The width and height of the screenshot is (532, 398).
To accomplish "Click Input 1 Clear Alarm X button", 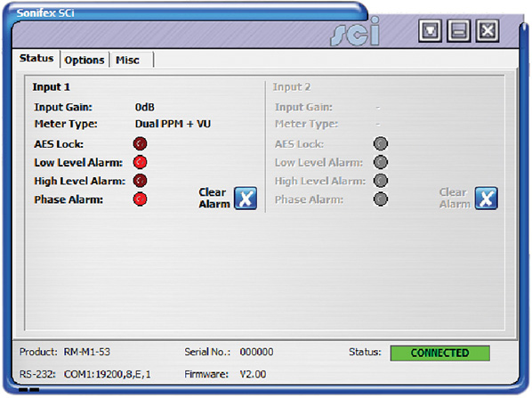I will coord(246,198).
